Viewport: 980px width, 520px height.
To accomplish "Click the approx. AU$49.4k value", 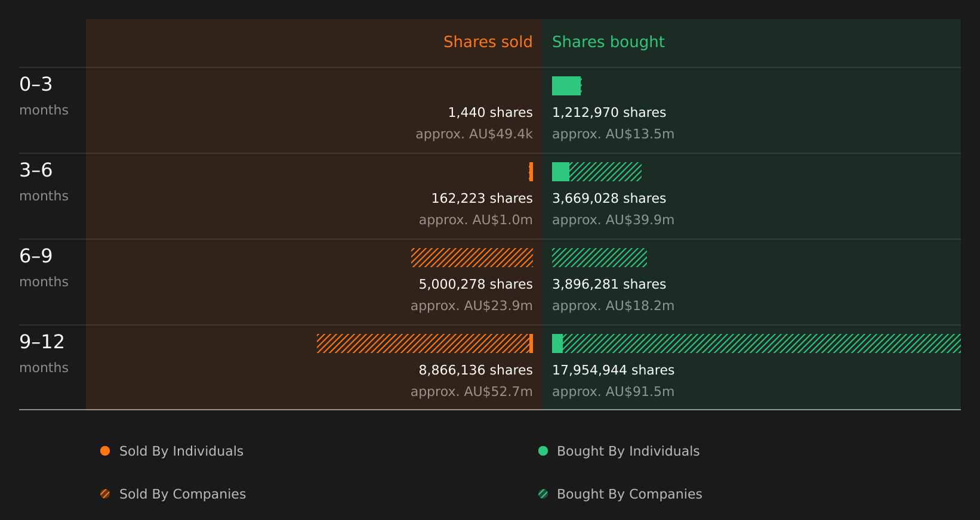I will [474, 134].
